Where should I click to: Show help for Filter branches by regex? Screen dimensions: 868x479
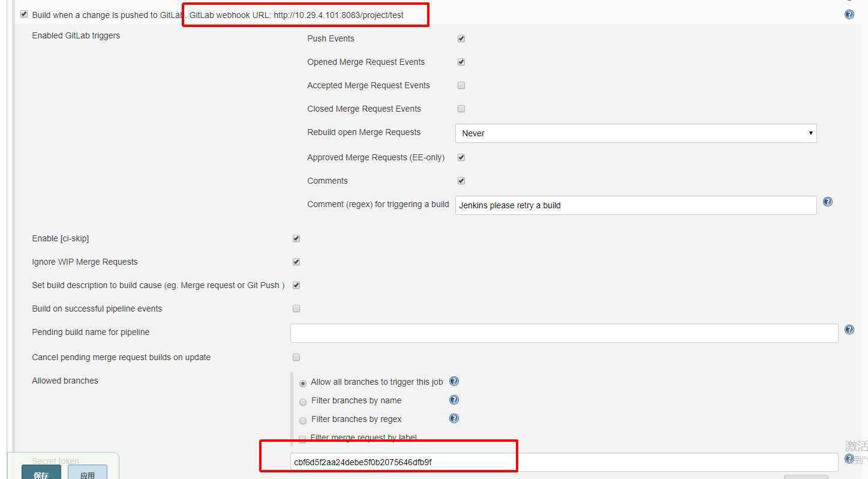click(x=454, y=418)
